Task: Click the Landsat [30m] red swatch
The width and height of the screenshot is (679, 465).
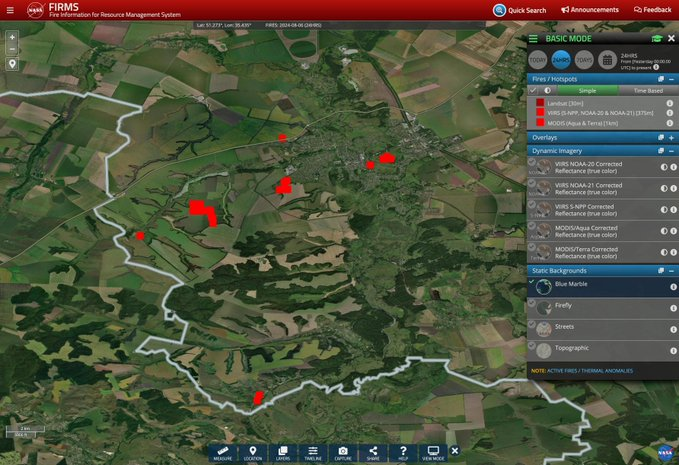Action: (x=540, y=103)
